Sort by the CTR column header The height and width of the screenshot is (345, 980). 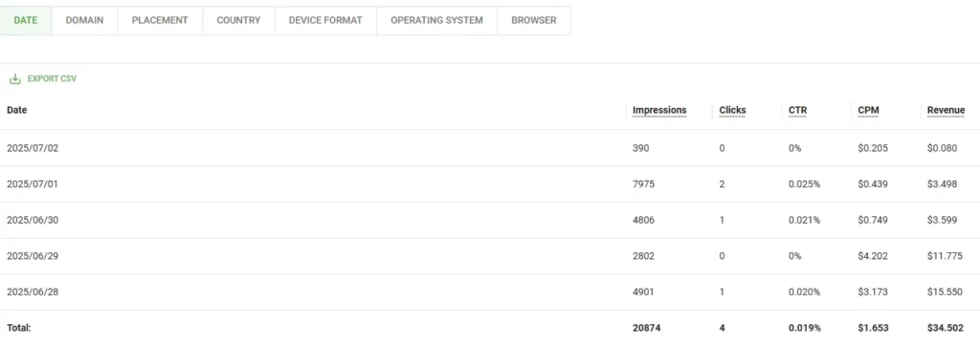coord(797,111)
